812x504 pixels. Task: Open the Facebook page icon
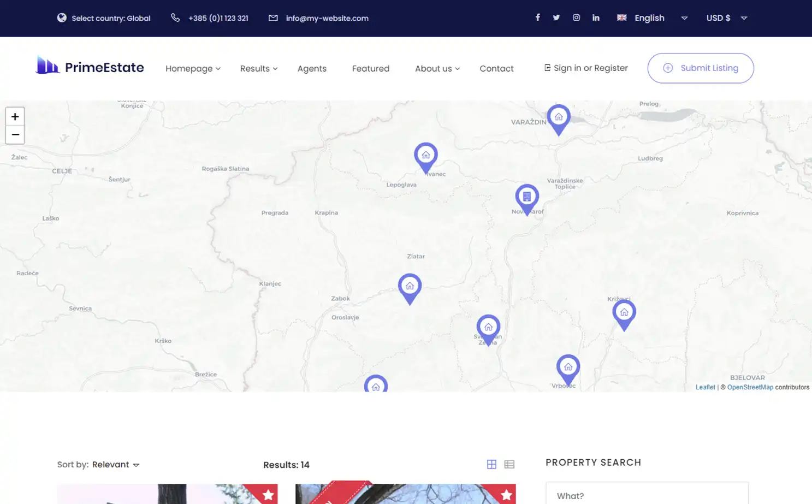pyautogui.click(x=538, y=17)
